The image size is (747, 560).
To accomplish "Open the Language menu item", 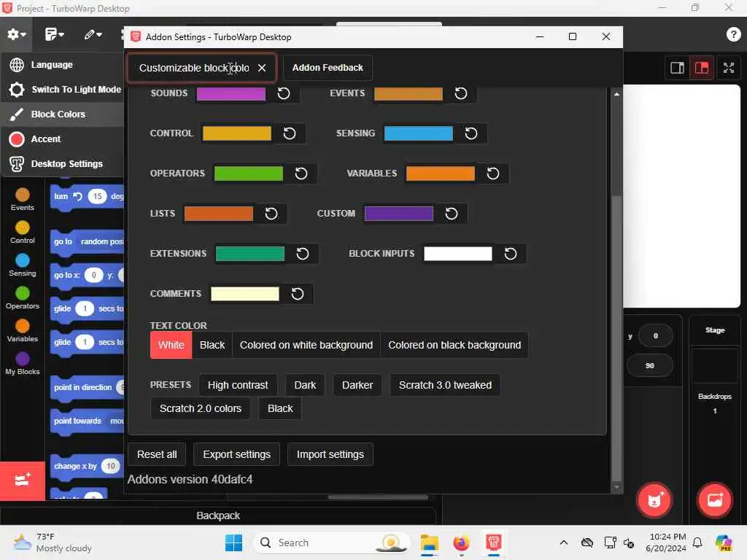I will 62,65.
